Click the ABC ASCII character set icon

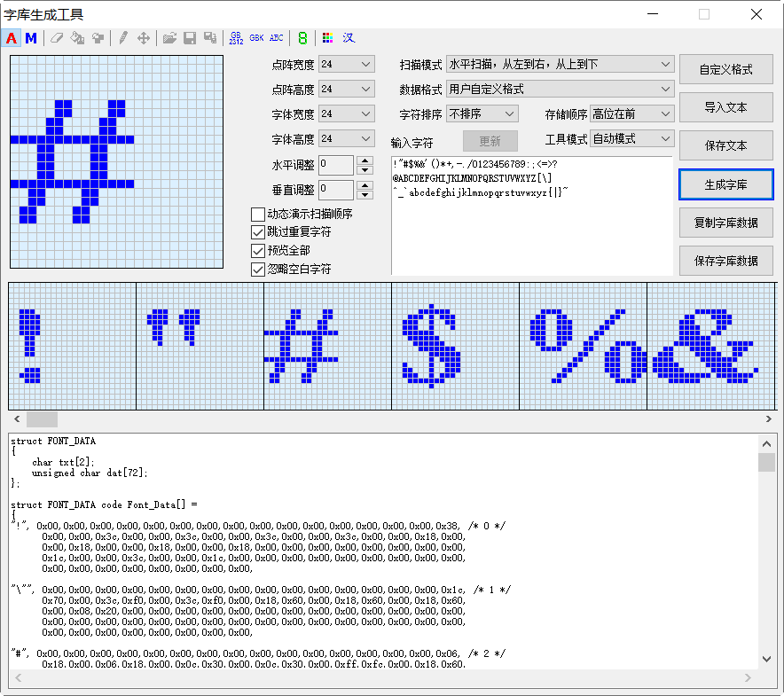click(x=277, y=38)
